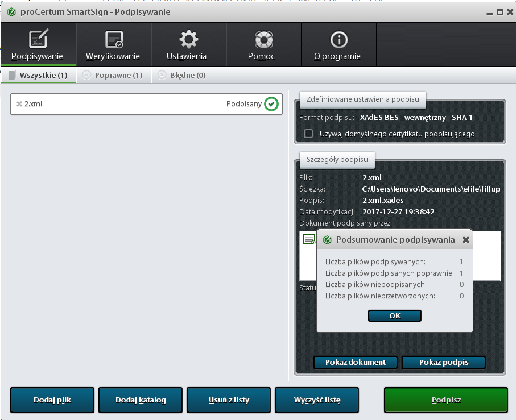Close the proCertum SmartSign window
Screen dimensions: 516x420
[510, 12]
